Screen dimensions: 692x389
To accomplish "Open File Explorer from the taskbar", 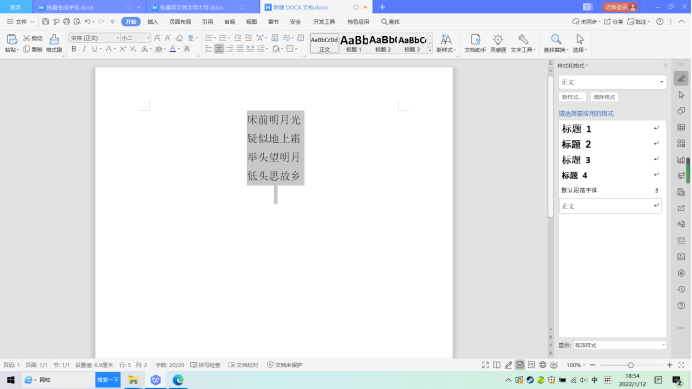I will click(133, 380).
